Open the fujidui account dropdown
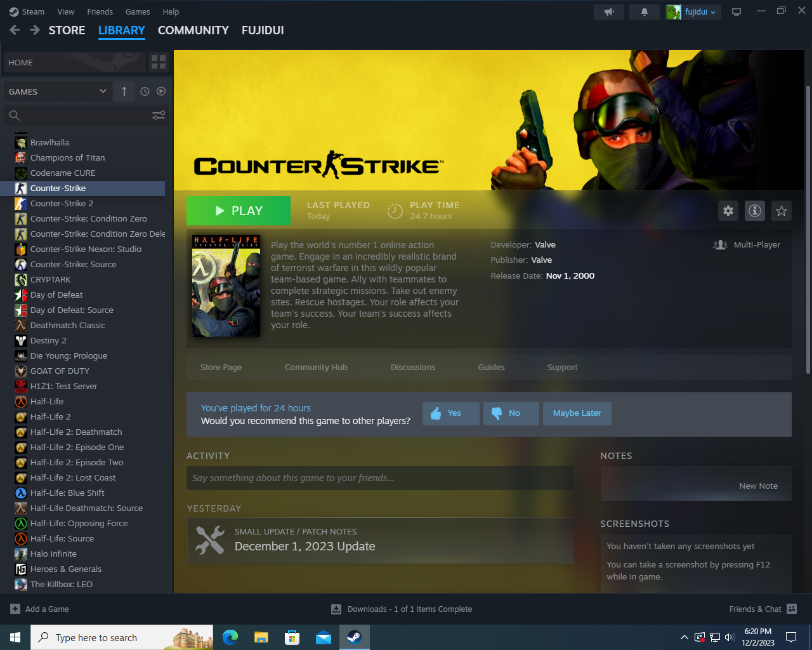Viewport: 812px width, 650px height. coord(693,12)
